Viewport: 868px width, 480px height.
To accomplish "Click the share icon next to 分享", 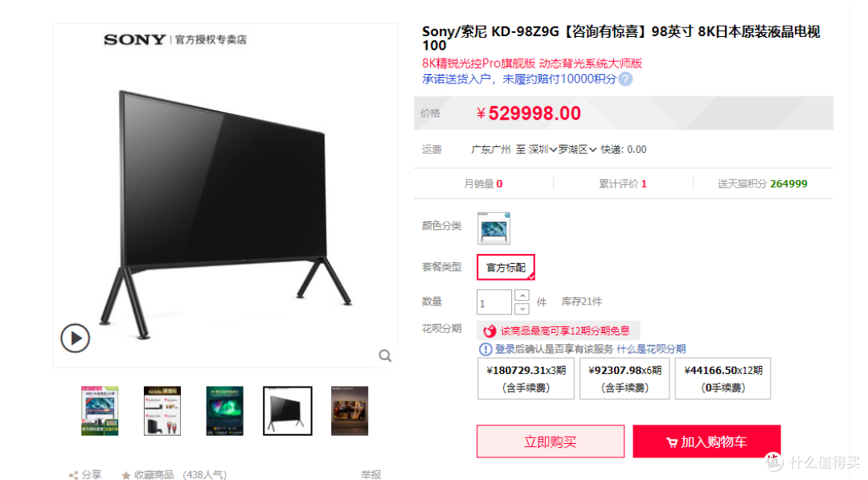I will coord(73,475).
